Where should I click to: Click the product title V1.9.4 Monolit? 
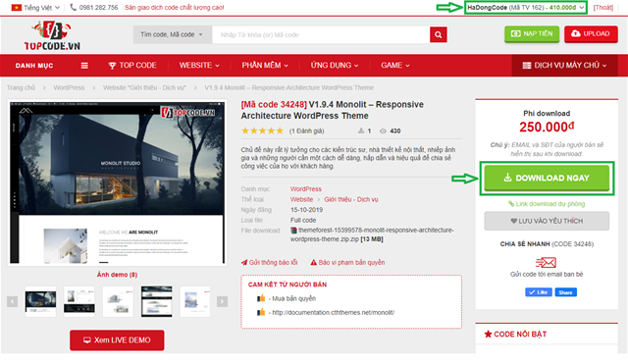[x=332, y=110]
